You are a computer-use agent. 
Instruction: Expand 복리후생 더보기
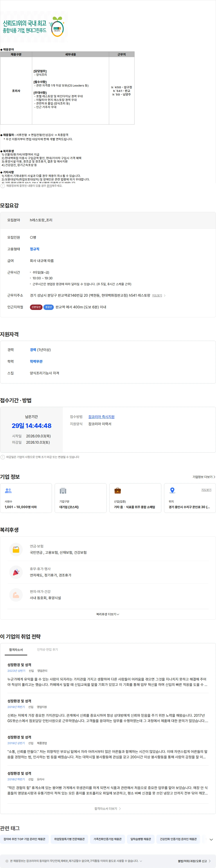point(108,614)
